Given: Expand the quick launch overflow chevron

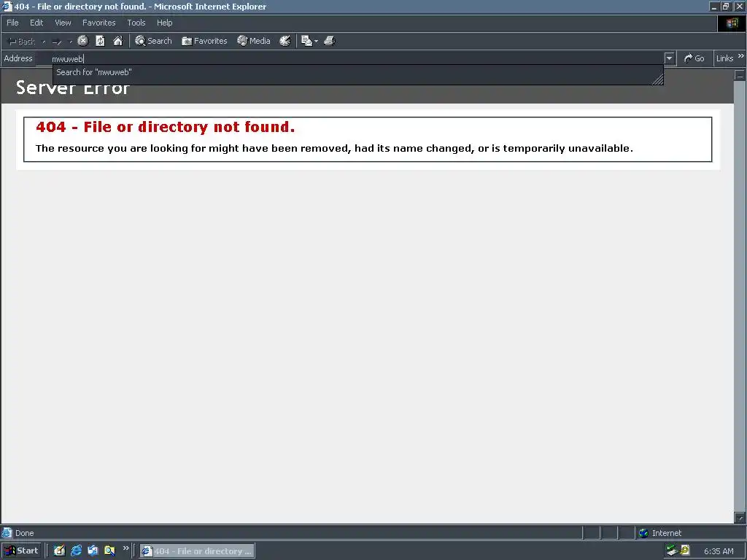Looking at the screenshot, I should click(125, 548).
